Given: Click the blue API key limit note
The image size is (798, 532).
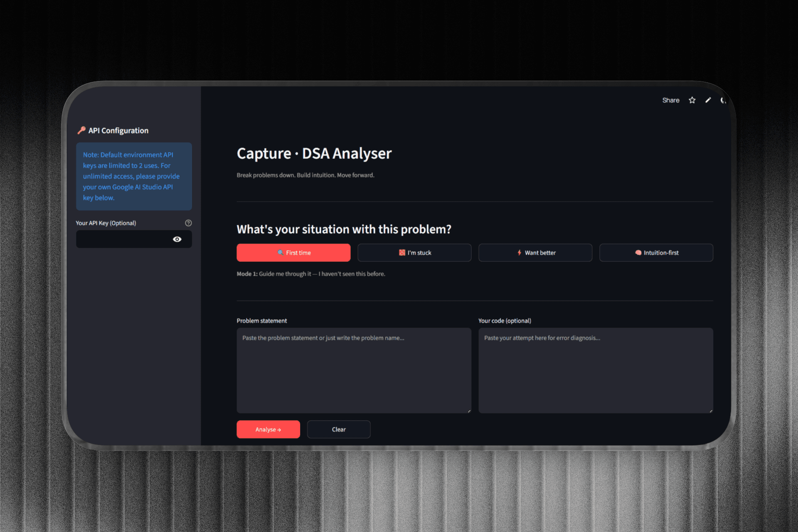Looking at the screenshot, I should pyautogui.click(x=134, y=176).
